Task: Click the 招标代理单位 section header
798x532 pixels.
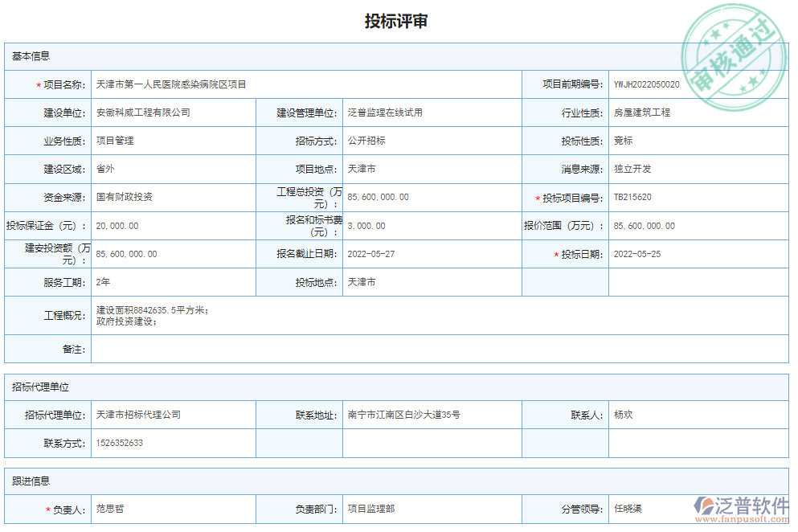Action: click(x=41, y=387)
